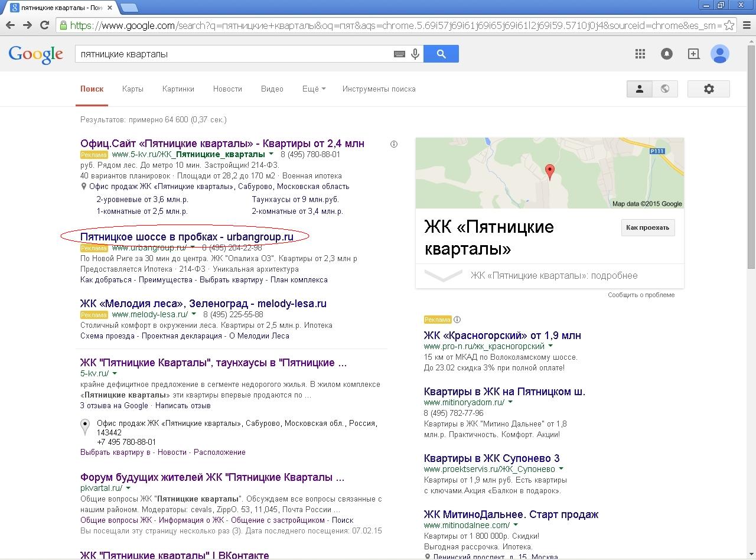Open the on-screen keyboard icon
Viewport: 756px width, 560px height.
coord(399,54)
